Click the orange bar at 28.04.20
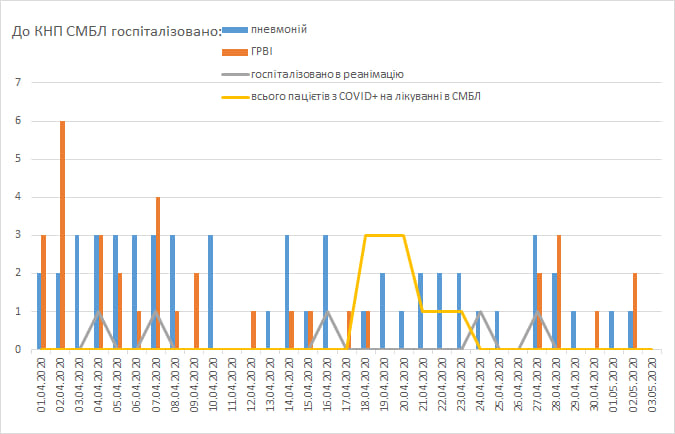 (558, 292)
